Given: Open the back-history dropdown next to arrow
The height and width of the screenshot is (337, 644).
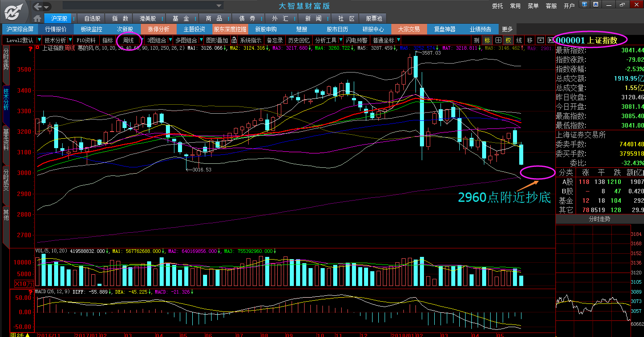Looking at the screenshot, I should point(47,6).
